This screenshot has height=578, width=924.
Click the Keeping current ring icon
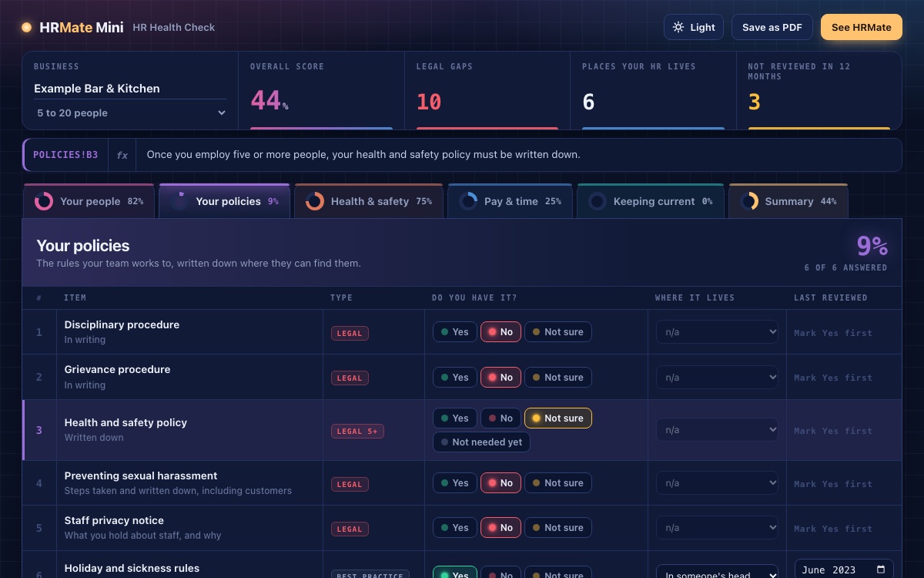click(598, 201)
